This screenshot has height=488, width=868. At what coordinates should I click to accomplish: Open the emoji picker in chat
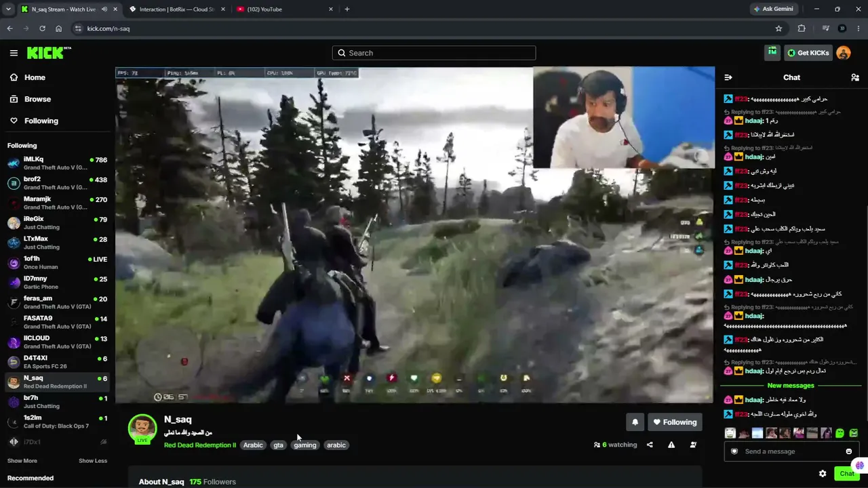pos(848,451)
